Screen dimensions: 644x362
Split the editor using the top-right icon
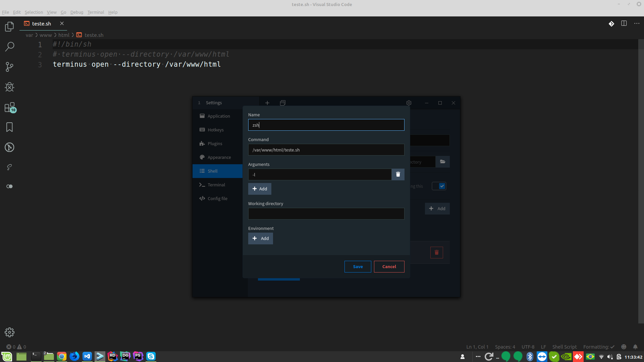click(x=624, y=23)
